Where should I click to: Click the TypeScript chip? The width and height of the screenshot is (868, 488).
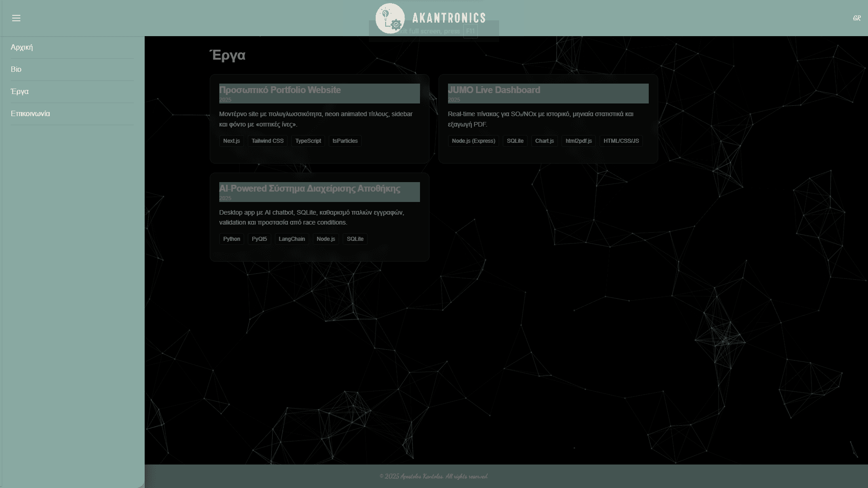308,141
